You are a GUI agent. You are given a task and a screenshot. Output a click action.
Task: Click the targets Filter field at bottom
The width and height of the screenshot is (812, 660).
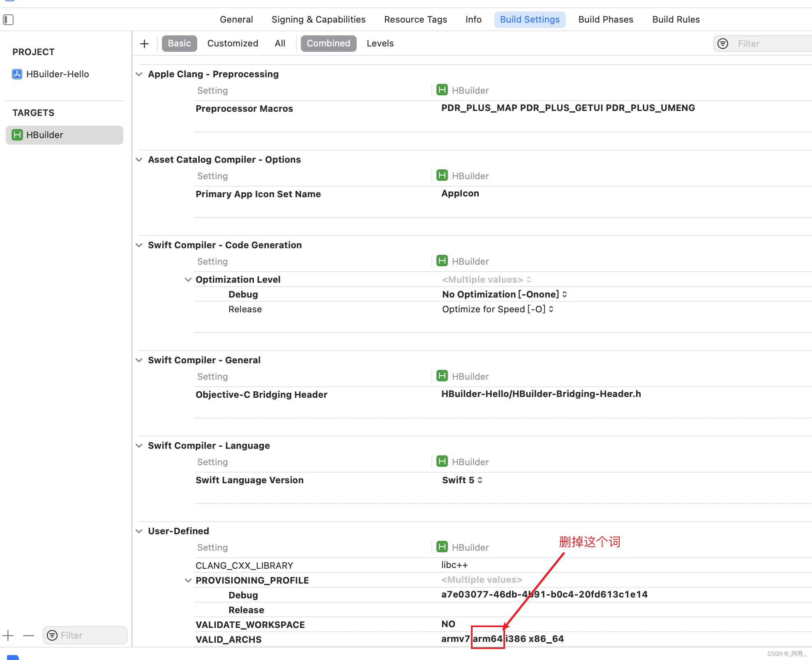[x=85, y=635]
